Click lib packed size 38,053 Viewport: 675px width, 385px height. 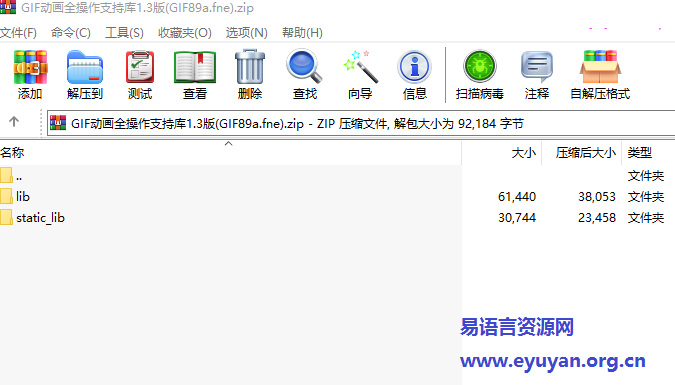pos(597,197)
